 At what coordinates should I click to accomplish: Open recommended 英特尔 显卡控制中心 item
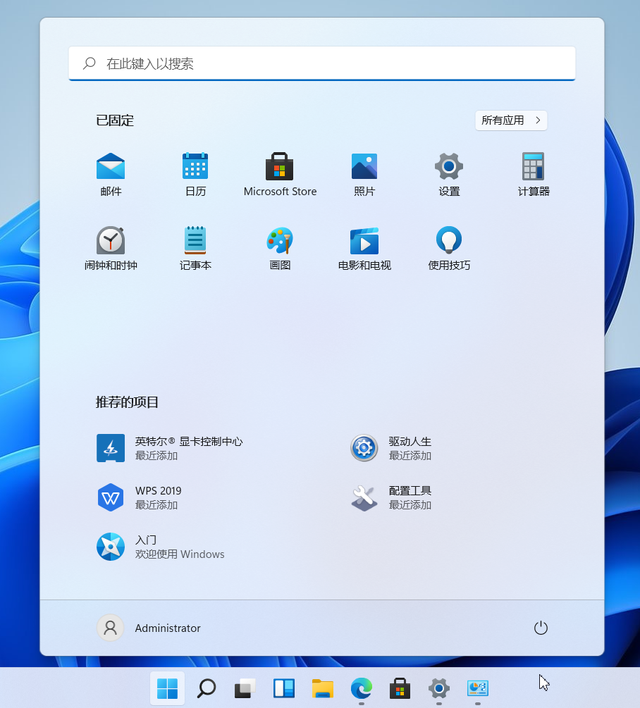pyautogui.click(x=169, y=448)
